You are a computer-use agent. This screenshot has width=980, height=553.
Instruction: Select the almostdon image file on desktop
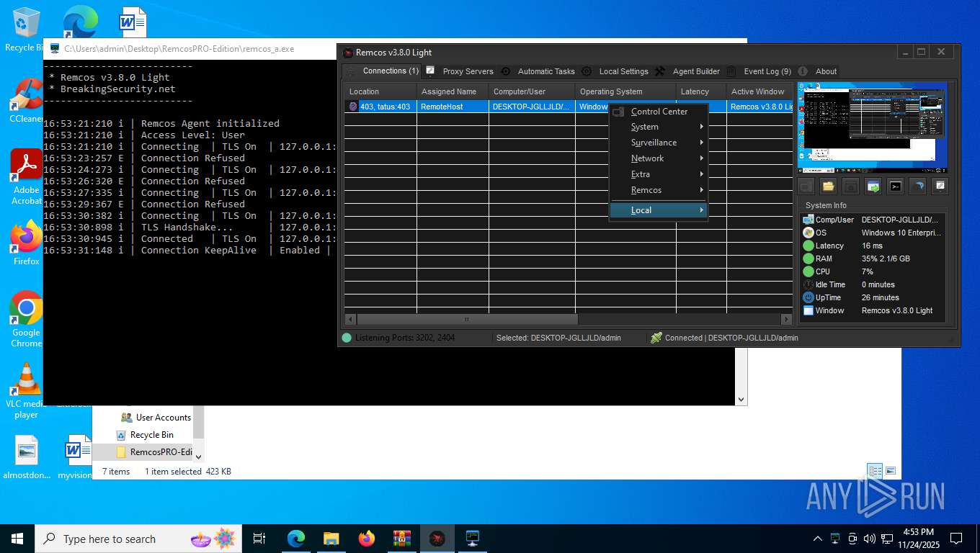(x=27, y=457)
